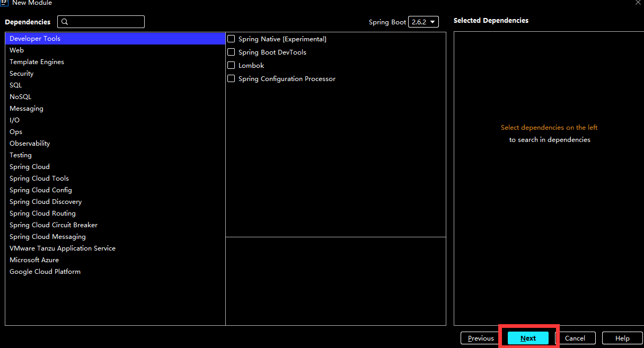Viewport: 644px width, 348px height.
Task: Select the Spring Cloud category
Action: pyautogui.click(x=115, y=167)
